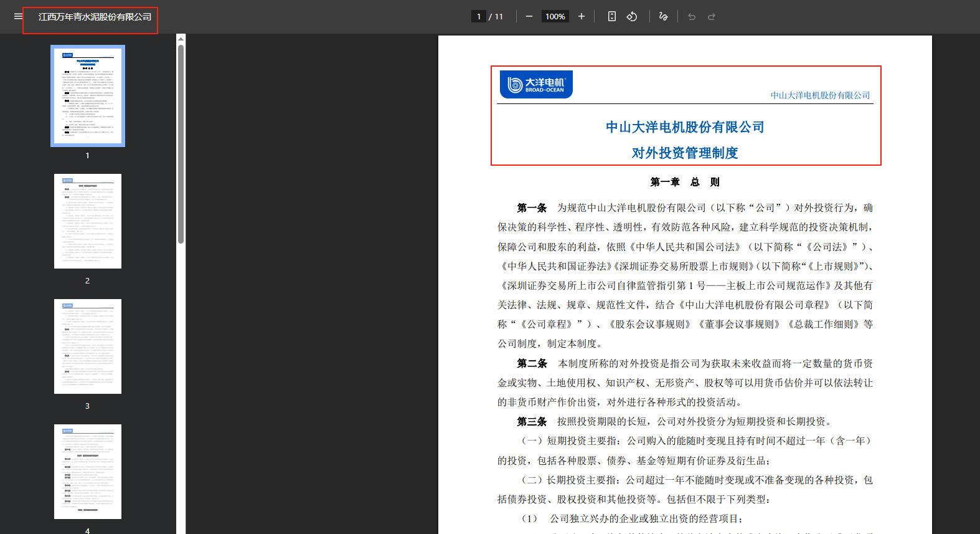Open page 3 thumbnail
980x534 pixels.
pyautogui.click(x=88, y=346)
